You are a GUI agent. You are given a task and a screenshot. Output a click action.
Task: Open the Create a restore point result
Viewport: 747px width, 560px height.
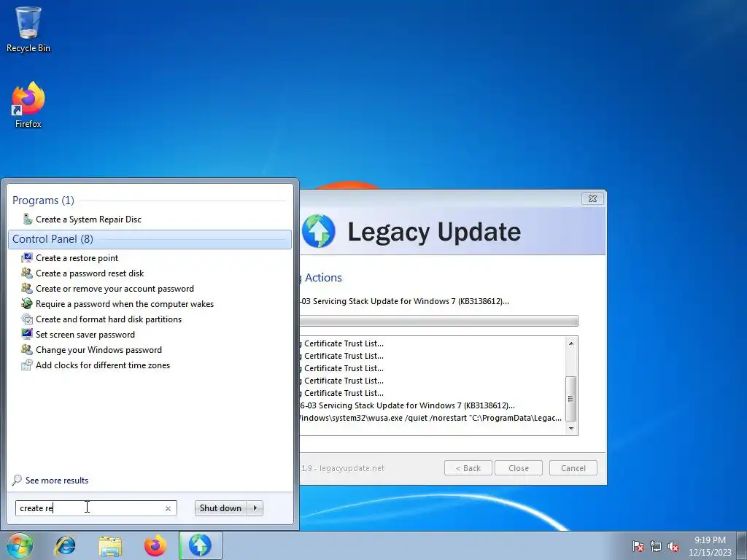point(77,257)
